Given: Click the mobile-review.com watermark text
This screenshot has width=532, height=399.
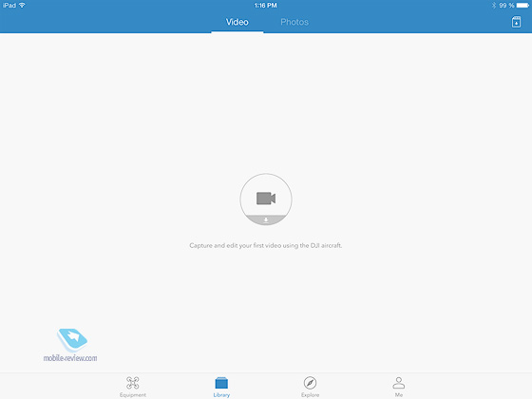Looking at the screenshot, I should (70, 358).
